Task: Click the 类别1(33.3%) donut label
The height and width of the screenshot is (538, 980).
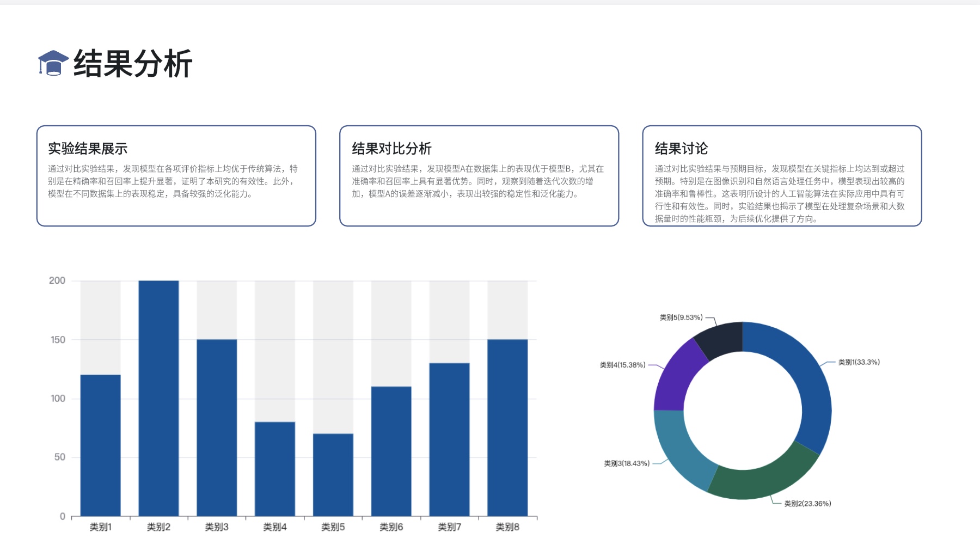Action: tap(859, 362)
